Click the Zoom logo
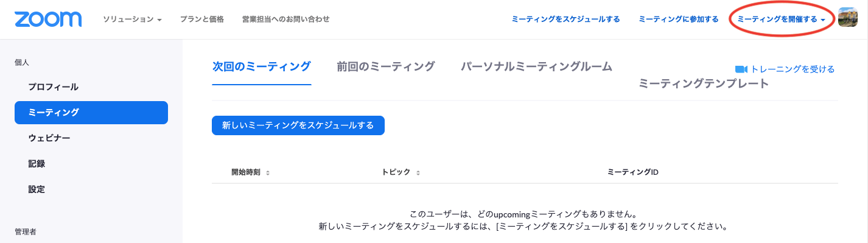Viewport: 868px width, 243px height. click(x=48, y=19)
